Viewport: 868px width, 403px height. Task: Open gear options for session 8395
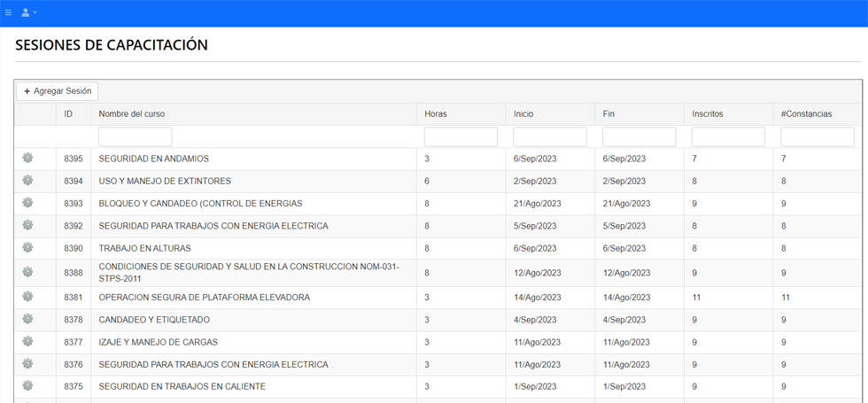tap(27, 158)
